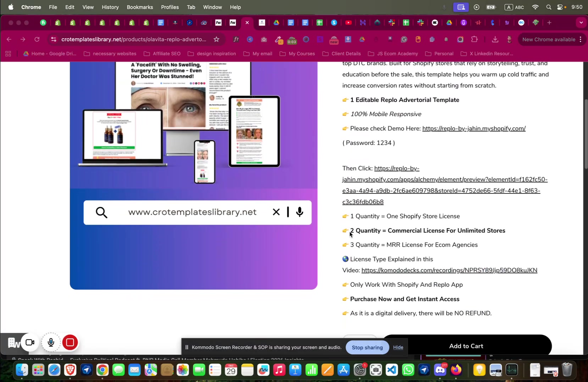Click the microphone icon in search graphic
This screenshot has width=588, height=382.
tap(300, 212)
